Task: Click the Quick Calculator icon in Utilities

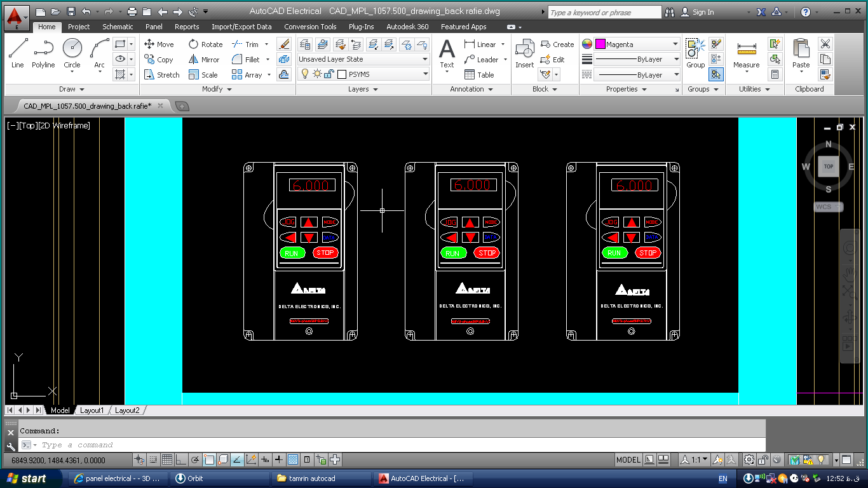Action: pos(775,74)
